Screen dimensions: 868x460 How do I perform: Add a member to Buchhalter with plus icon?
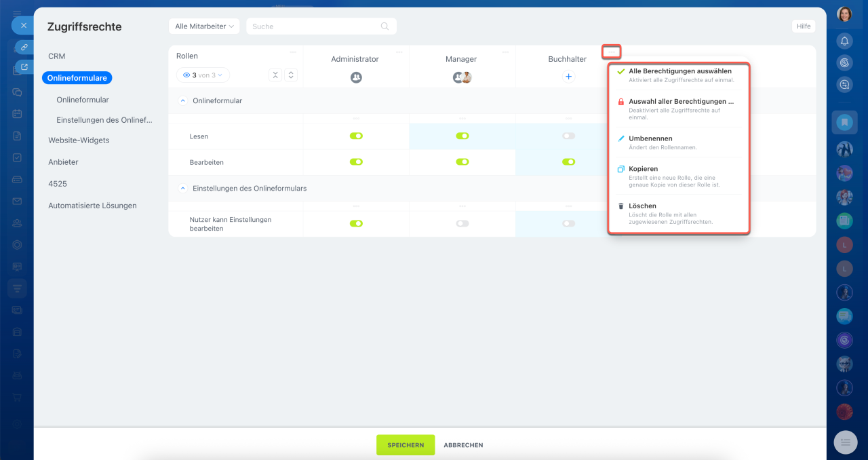pyautogui.click(x=568, y=77)
